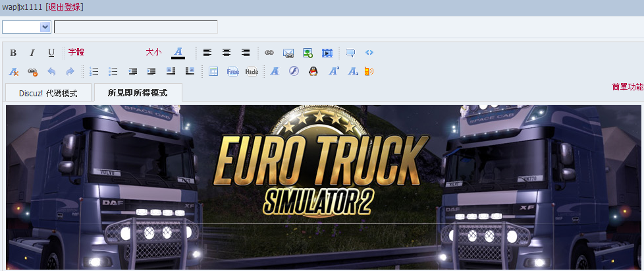Insert QQ contact with penguin icon
Viewport: 644px width, 271px height.
point(313,71)
